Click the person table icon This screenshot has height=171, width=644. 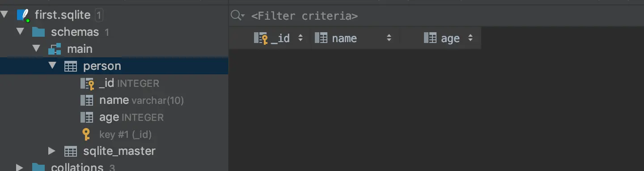(x=71, y=66)
